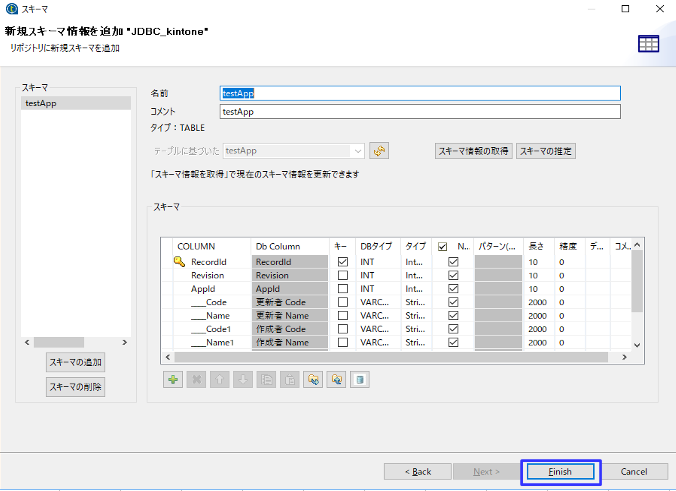Click the vertical scrollbar thumb of schema table
676x491 pixels.
point(637,281)
